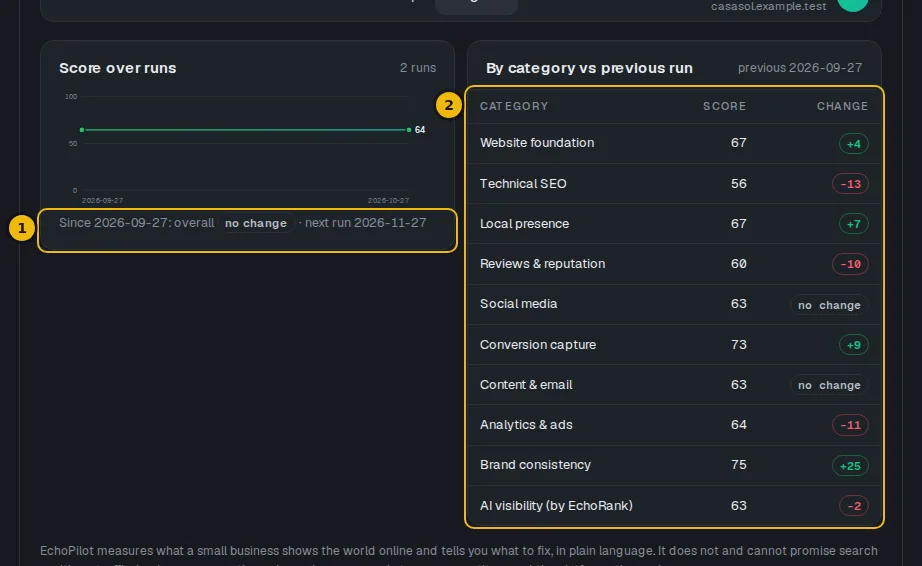
Task: Select the Brand consistency row name
Action: coord(535,465)
